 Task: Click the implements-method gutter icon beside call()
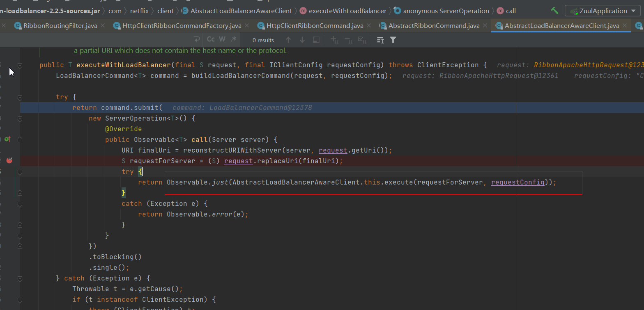coord(7,139)
